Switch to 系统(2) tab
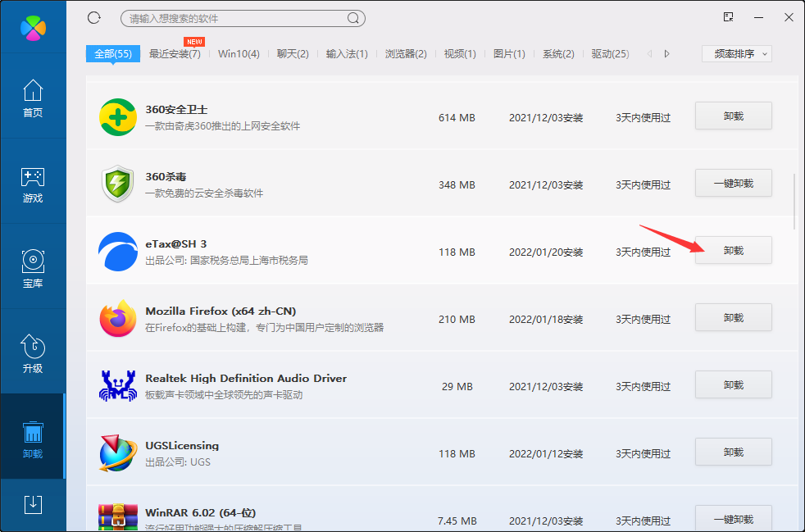Screen dimensions: 805x532 pos(558,54)
